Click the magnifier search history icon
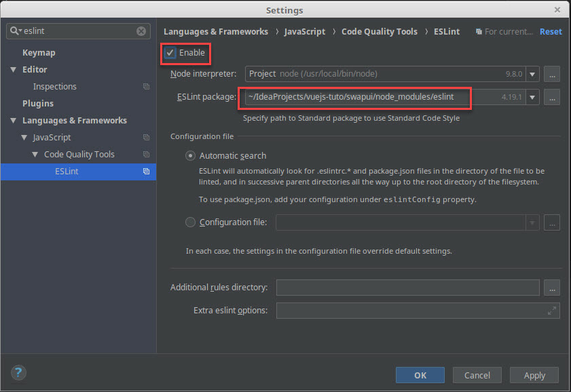 (x=15, y=31)
